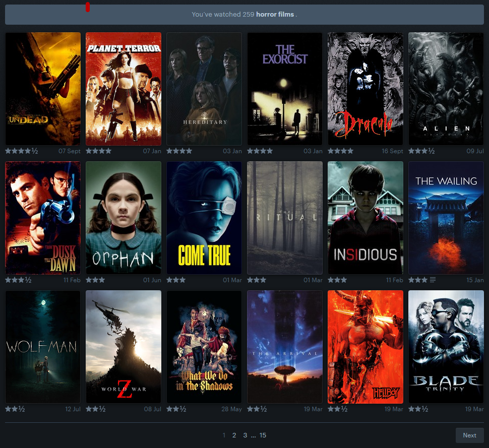
Task: Open the Come True poster
Action: (x=204, y=218)
